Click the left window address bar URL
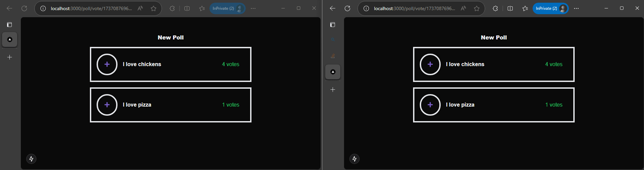Viewport: 644px width, 170px height. tap(91, 8)
